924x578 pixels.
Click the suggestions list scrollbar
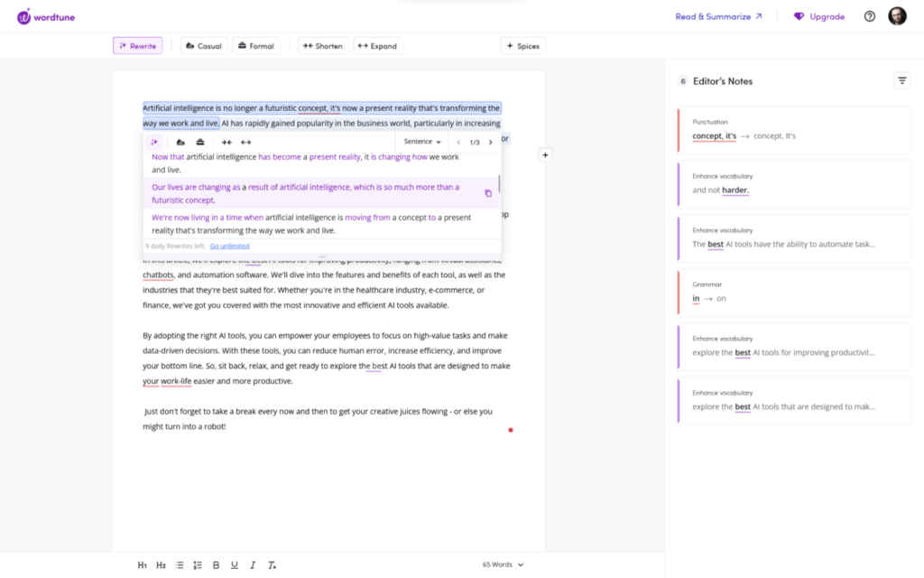[x=499, y=183]
